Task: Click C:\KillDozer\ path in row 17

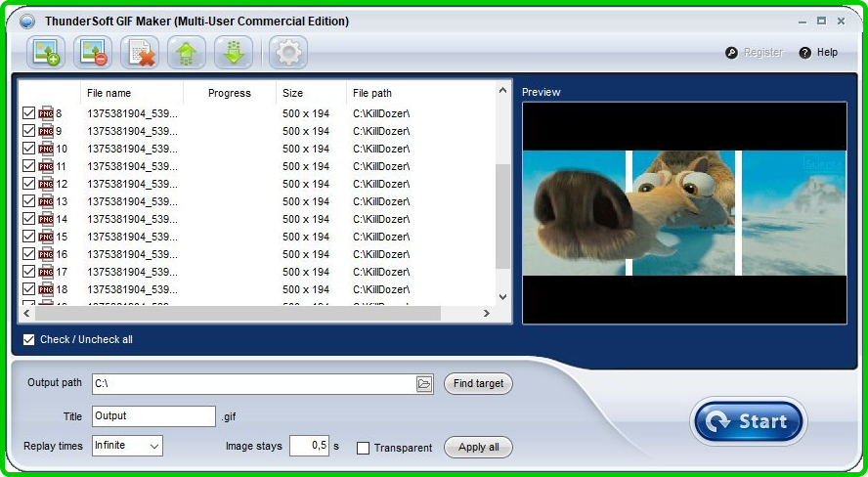Action: (381, 272)
